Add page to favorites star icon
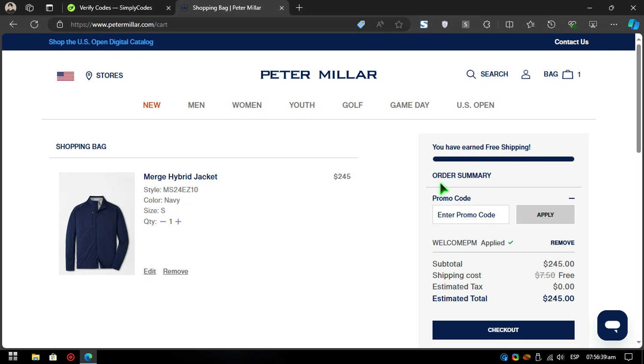Screen dimensions: 644x364 coord(399,24)
